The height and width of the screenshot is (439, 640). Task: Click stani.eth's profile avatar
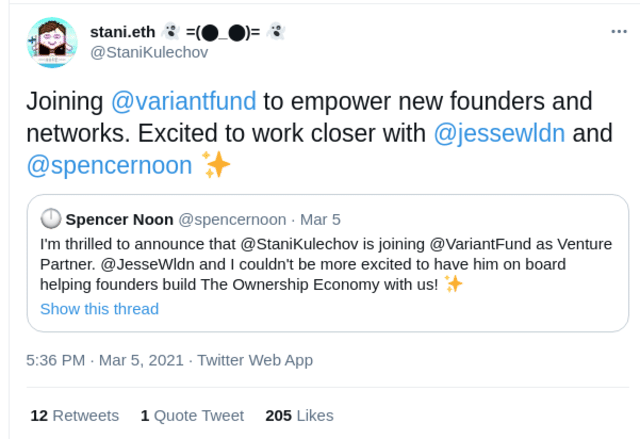tap(53, 42)
